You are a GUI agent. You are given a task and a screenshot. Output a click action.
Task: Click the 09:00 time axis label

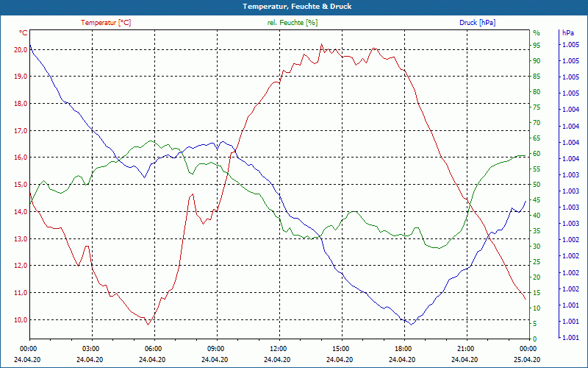[215, 348]
